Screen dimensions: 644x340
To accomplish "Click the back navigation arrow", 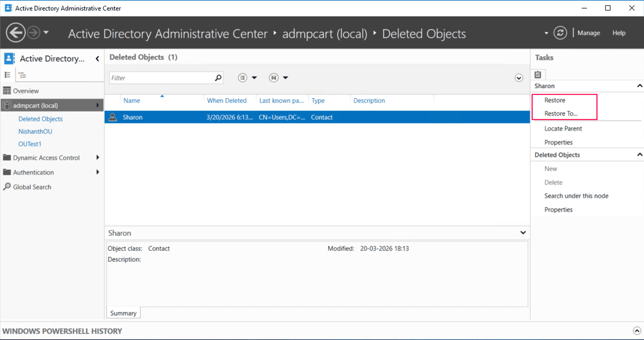I will pos(16,32).
